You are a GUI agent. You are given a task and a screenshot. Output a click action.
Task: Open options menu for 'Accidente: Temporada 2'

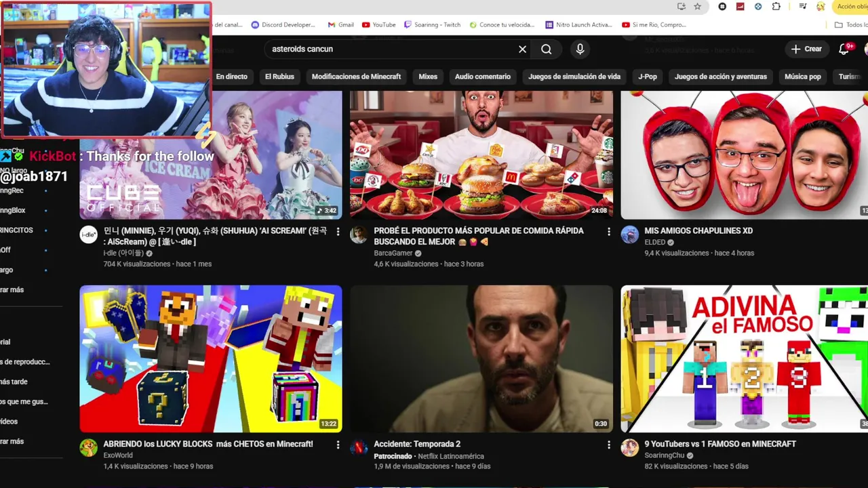608,445
